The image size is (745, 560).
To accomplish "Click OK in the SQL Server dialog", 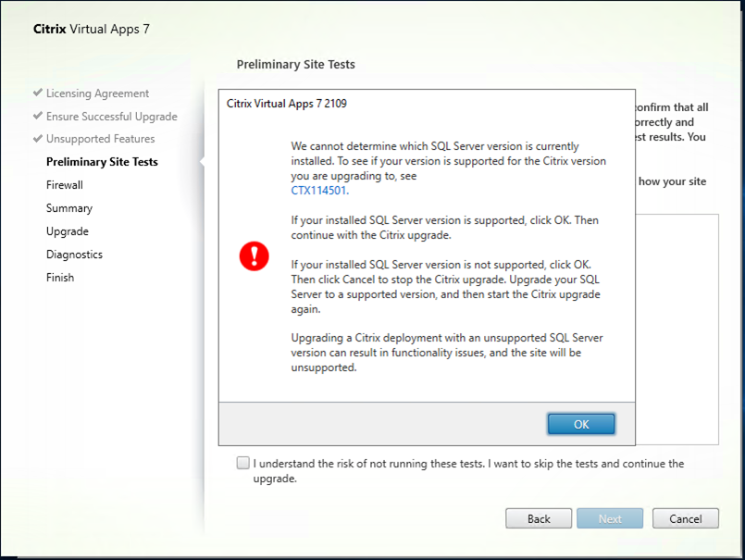I will (x=581, y=424).
